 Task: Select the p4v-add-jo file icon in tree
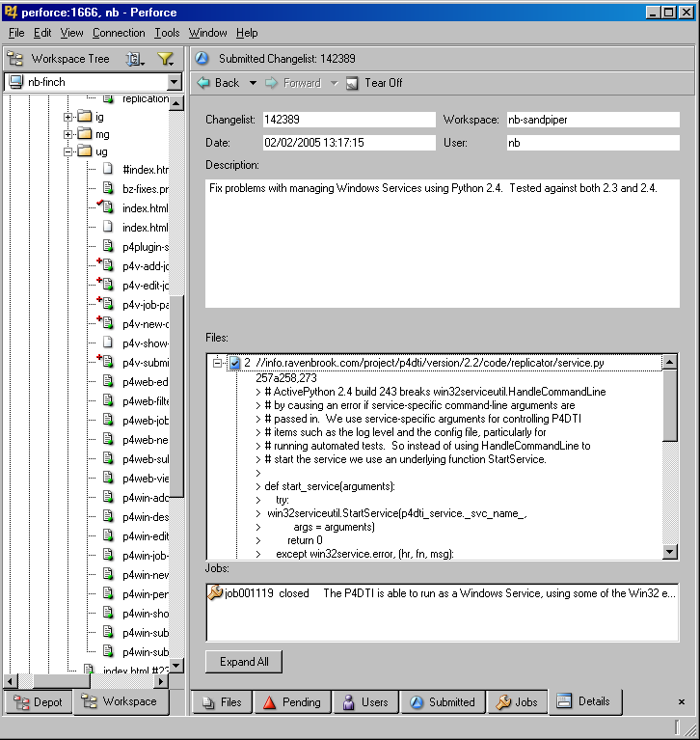107,266
